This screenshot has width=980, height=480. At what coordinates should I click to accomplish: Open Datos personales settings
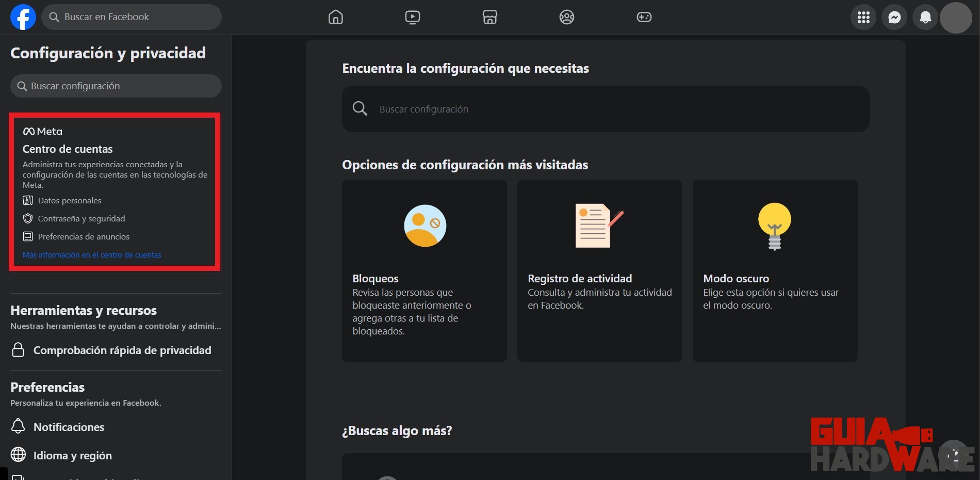point(70,200)
